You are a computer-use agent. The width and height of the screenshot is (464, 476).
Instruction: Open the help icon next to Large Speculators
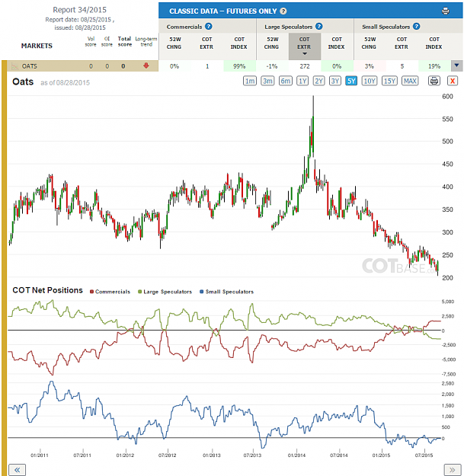click(318, 27)
